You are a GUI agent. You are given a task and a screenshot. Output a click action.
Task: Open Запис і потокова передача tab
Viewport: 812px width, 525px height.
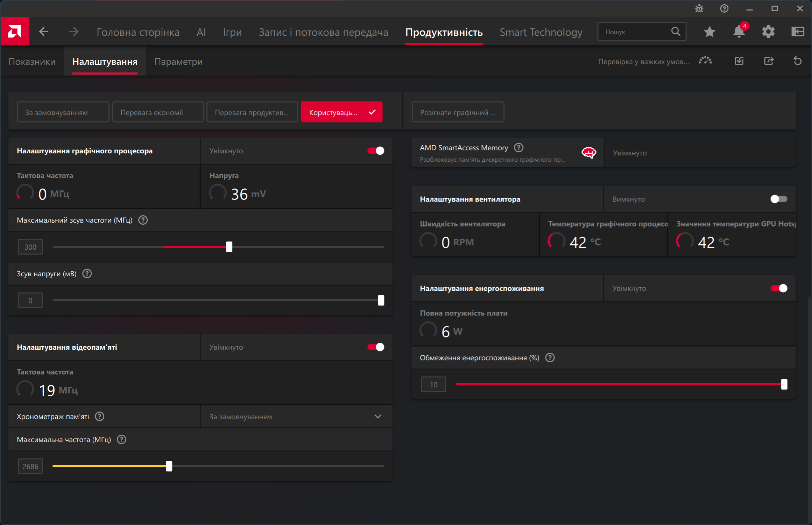[323, 32]
